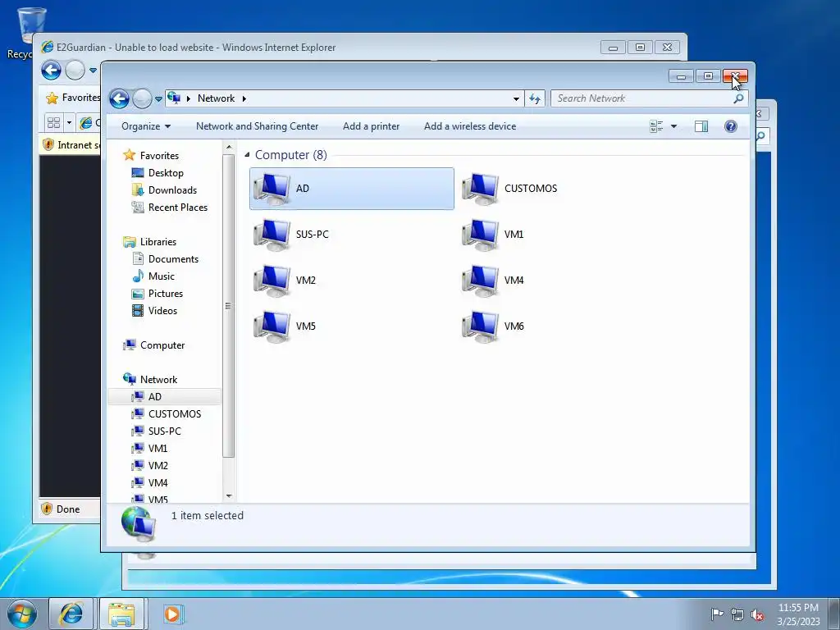840x630 pixels.
Task: Open Explorer help question mark icon
Action: 731,126
